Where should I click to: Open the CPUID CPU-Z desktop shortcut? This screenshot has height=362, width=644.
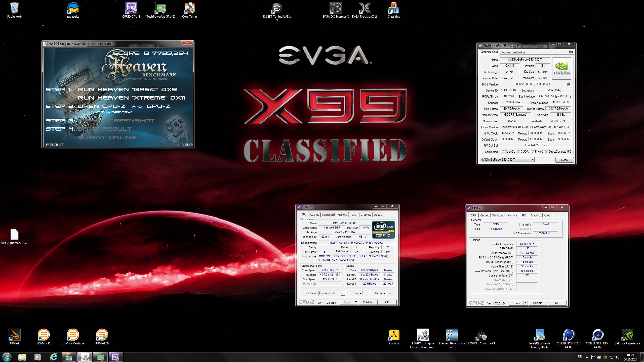131,11
